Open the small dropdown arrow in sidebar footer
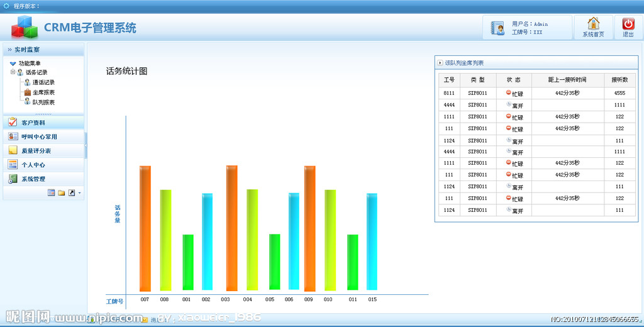Viewport: 644px width, 327px height. coord(79,192)
